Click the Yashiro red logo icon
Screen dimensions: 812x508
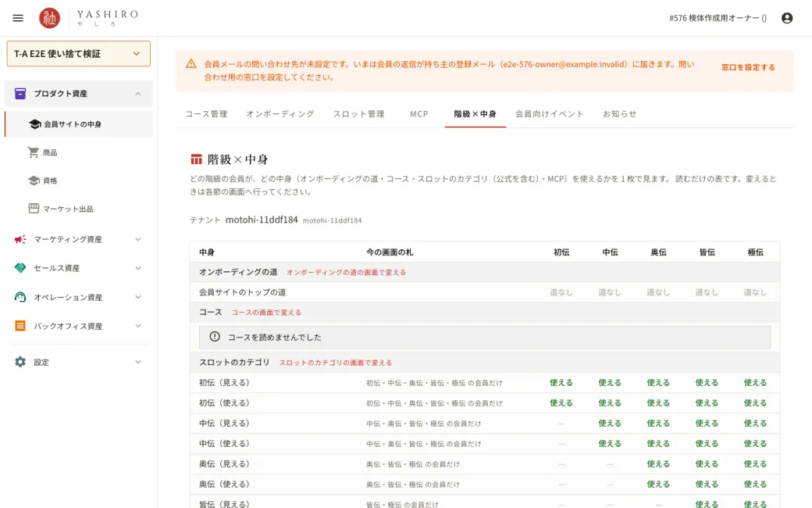pyautogui.click(x=50, y=18)
